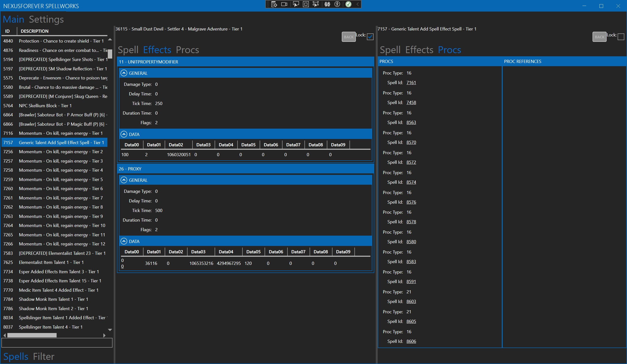The height and width of the screenshot is (364, 627).
Task: Click green checkmark Hot Reload status icon
Action: pos(348,4)
